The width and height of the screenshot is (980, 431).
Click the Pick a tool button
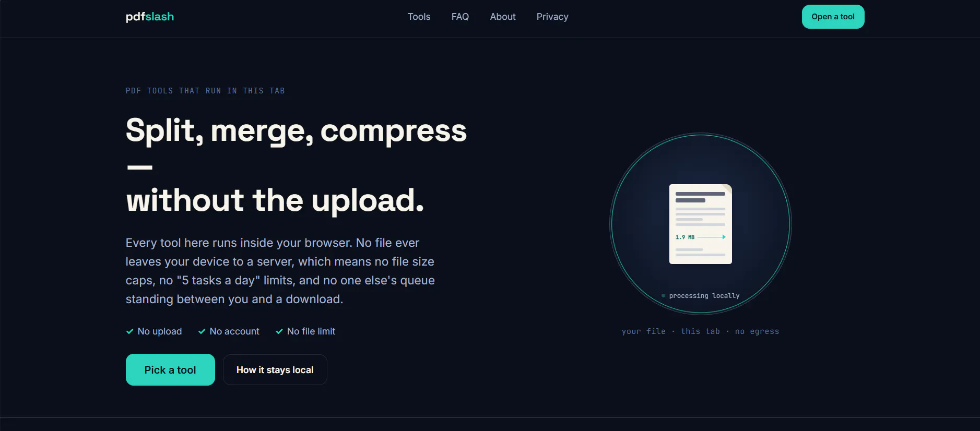tap(170, 369)
